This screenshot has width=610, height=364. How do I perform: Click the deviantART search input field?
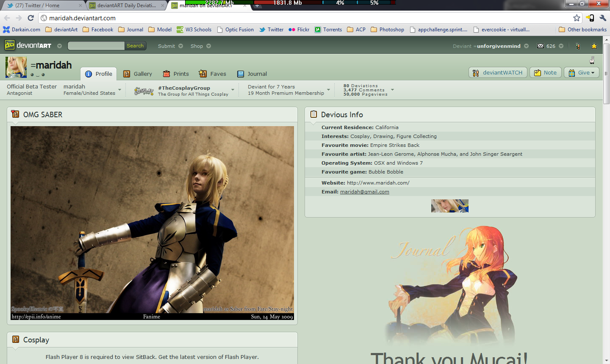[96, 46]
